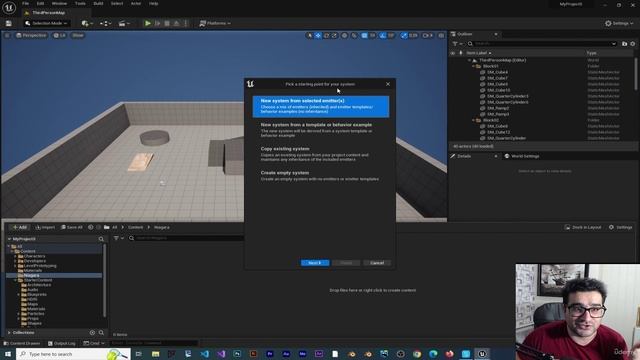Toggle the Outliner visibility column eye header
This screenshot has width=640, height=360.
click(453, 53)
